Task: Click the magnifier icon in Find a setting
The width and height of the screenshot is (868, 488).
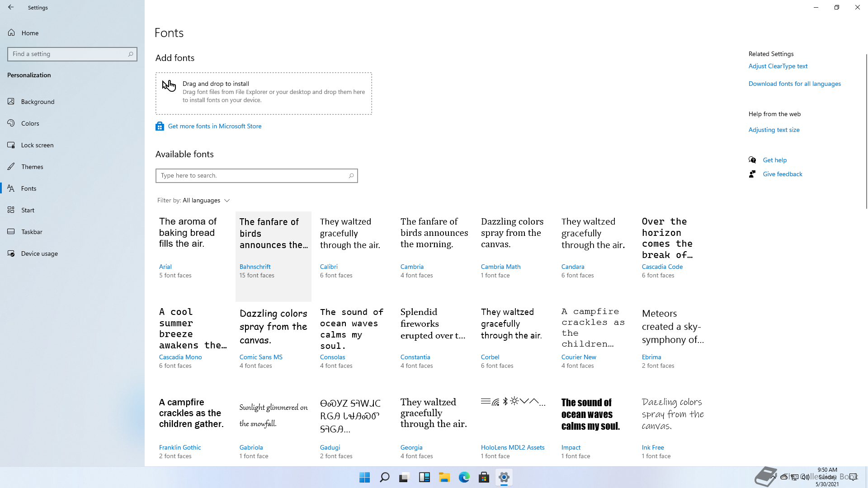Action: [x=131, y=54]
